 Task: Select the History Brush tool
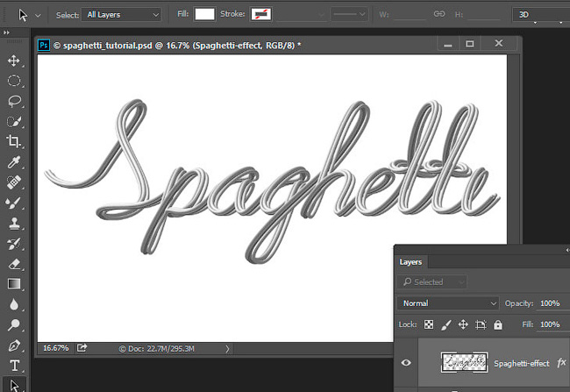(14, 243)
